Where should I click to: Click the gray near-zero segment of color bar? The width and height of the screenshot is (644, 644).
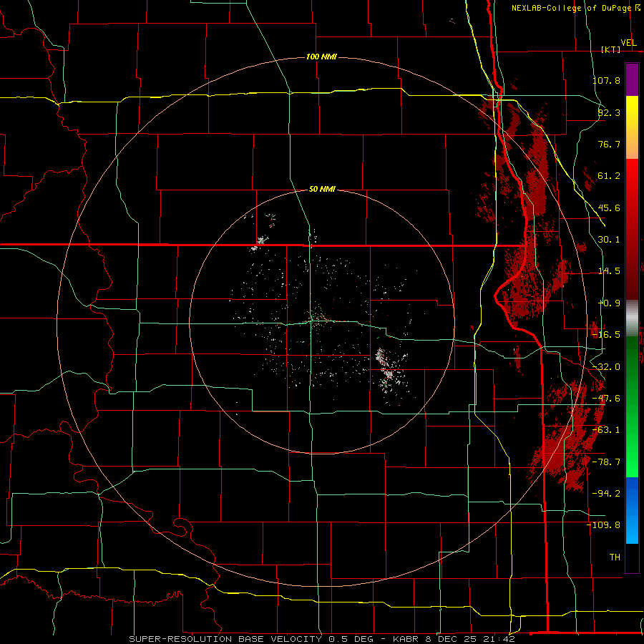632,318
